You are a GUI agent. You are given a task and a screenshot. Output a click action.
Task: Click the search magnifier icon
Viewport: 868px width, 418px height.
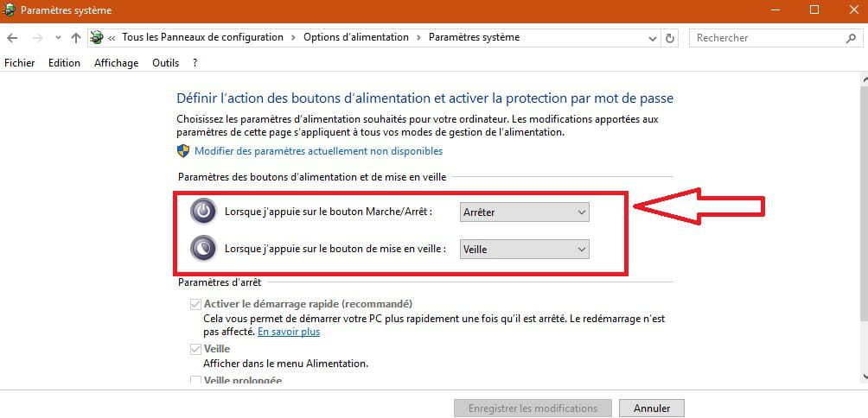(851, 38)
